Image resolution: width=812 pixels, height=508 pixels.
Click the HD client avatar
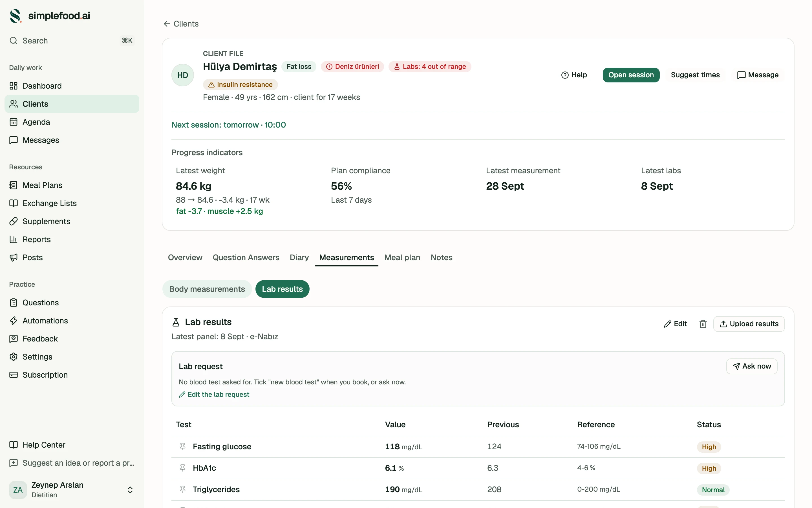tap(182, 75)
